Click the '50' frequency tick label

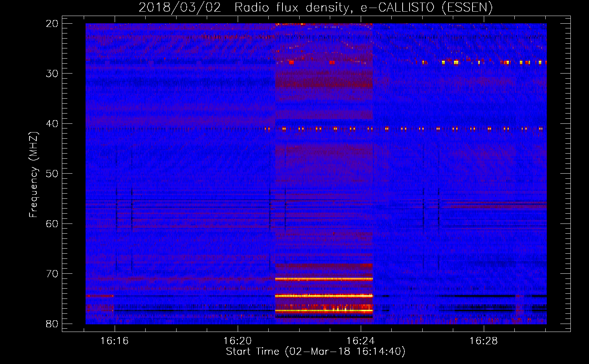tap(52, 174)
